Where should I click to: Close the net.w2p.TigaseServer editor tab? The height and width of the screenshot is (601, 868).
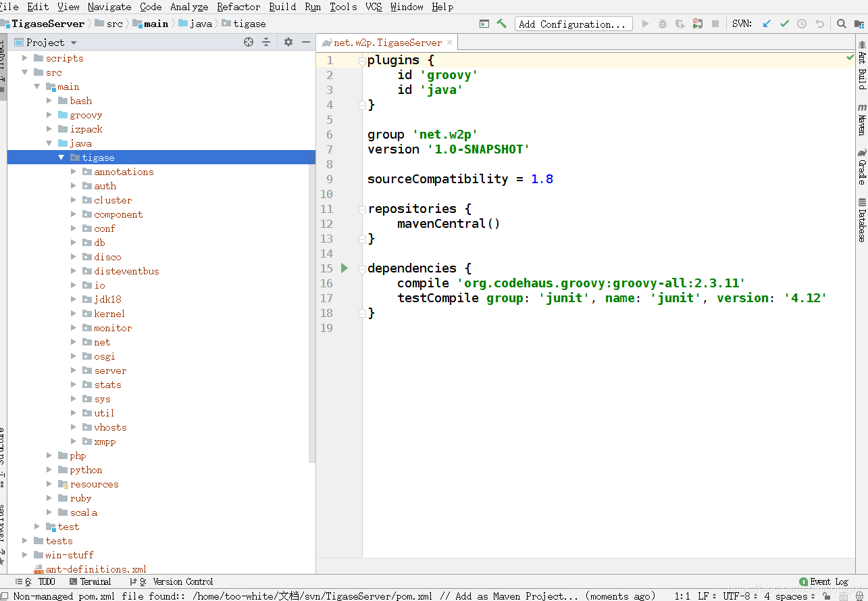450,42
